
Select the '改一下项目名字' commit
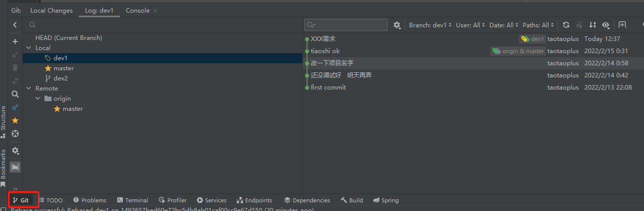tap(473, 63)
